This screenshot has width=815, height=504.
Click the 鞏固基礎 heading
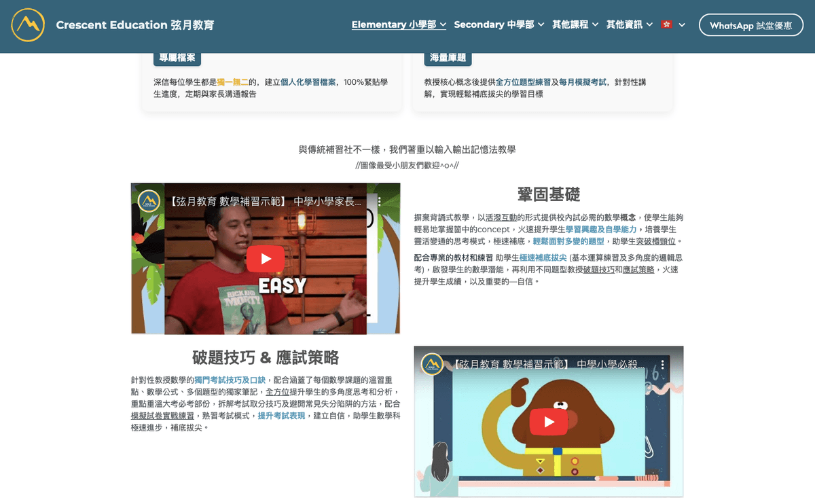pyautogui.click(x=549, y=194)
